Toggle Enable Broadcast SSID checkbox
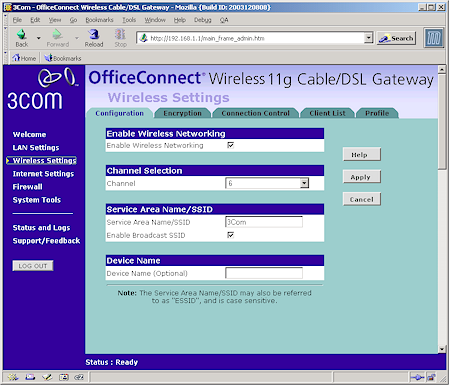This screenshot has width=450, height=386. click(x=230, y=235)
